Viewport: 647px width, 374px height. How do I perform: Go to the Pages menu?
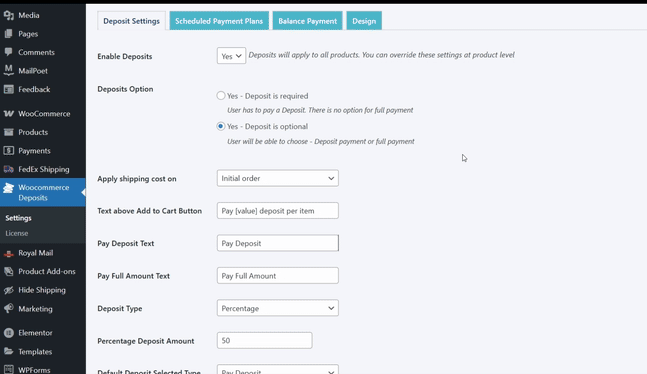(28, 34)
